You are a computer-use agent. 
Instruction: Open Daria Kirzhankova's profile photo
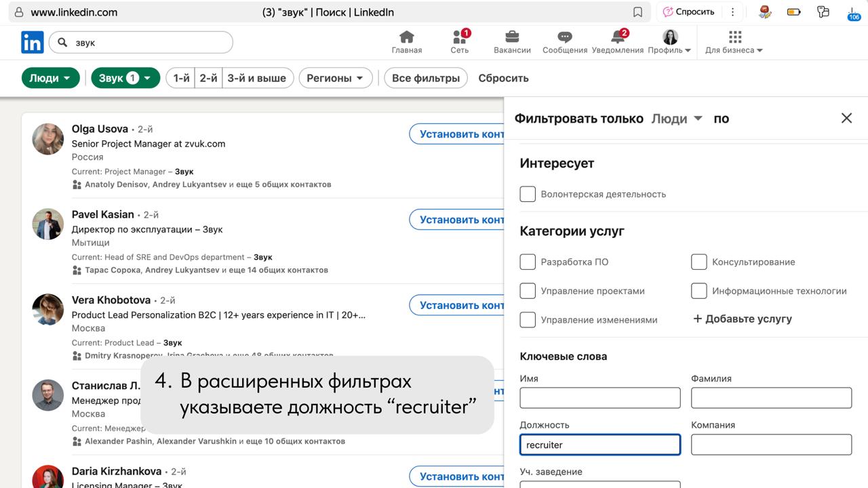48,476
